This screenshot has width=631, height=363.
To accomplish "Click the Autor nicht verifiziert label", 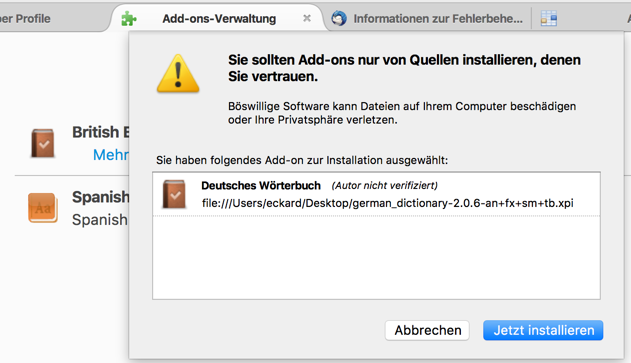I will pyautogui.click(x=384, y=186).
